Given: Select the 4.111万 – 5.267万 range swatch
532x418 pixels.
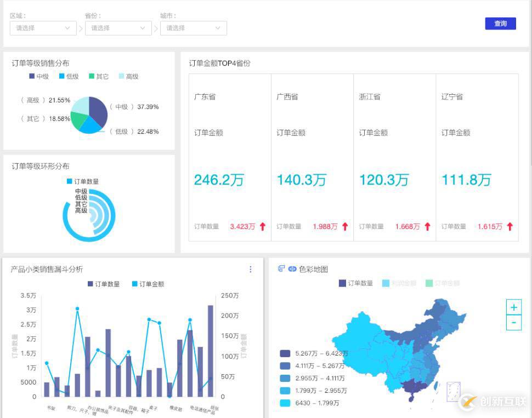Looking at the screenshot, I should point(285,366).
